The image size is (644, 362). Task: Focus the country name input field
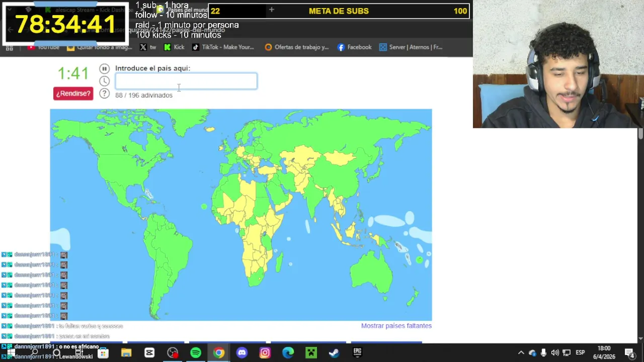pyautogui.click(x=186, y=81)
